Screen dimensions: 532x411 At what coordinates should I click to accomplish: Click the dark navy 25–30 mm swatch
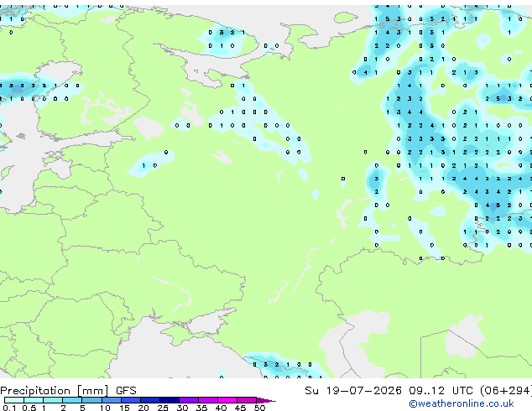tap(170, 400)
